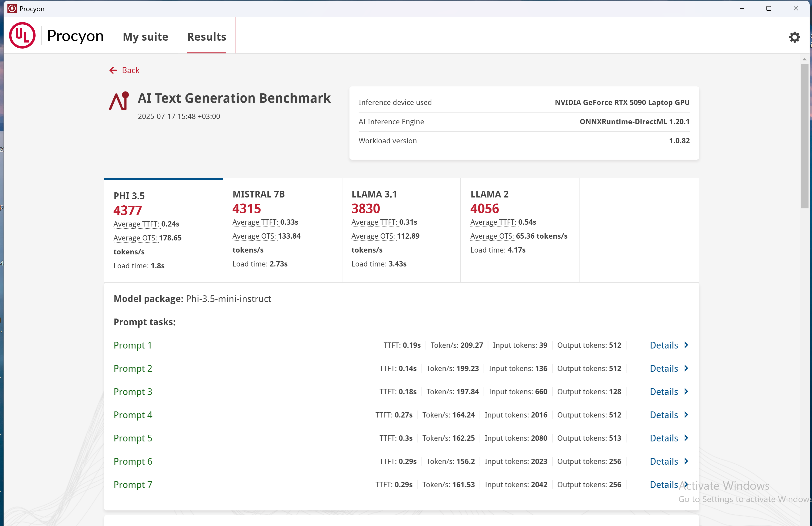This screenshot has width=812, height=526.
Task: Click the workload version 1.0.82 value
Action: point(679,141)
